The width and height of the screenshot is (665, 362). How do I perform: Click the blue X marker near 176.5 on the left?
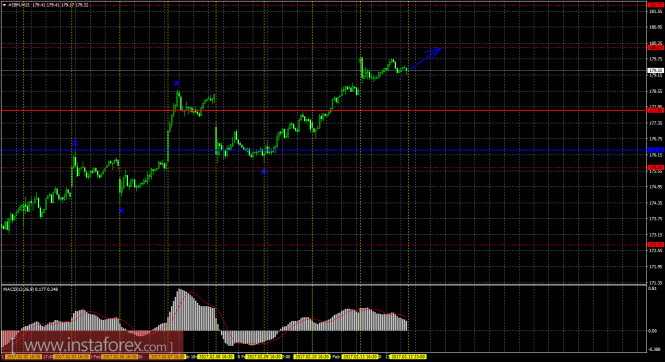(75, 143)
